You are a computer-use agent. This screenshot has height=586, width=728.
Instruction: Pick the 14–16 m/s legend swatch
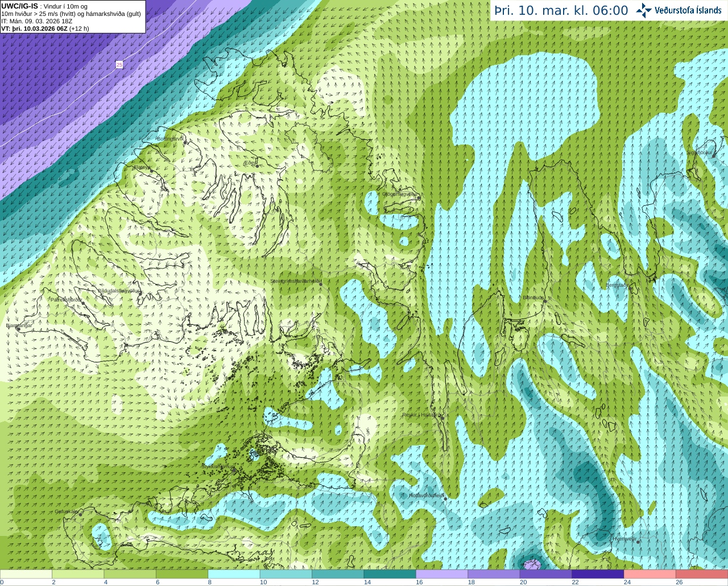coord(390,574)
